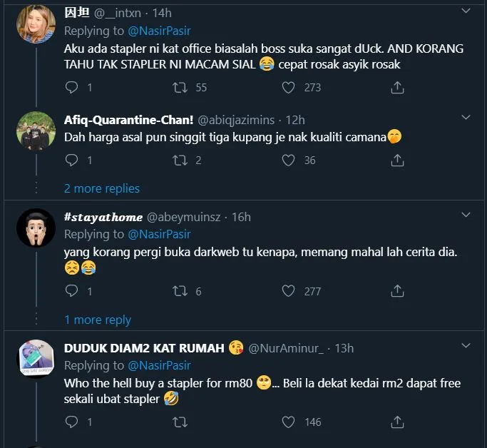
Task: Retweet Afiq-Quarantine-Chan's tweet
Action: pos(181,161)
